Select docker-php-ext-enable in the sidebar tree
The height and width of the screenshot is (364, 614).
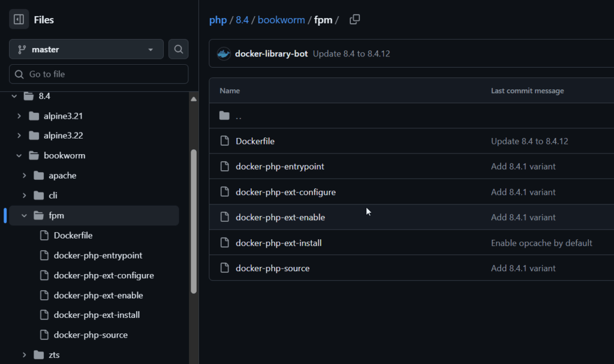(98, 295)
